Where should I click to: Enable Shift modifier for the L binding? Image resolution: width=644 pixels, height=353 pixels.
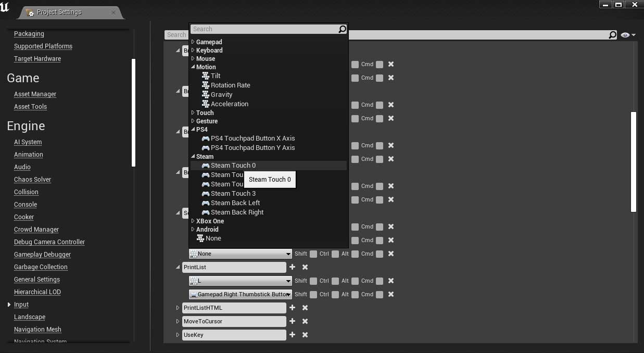(x=313, y=281)
